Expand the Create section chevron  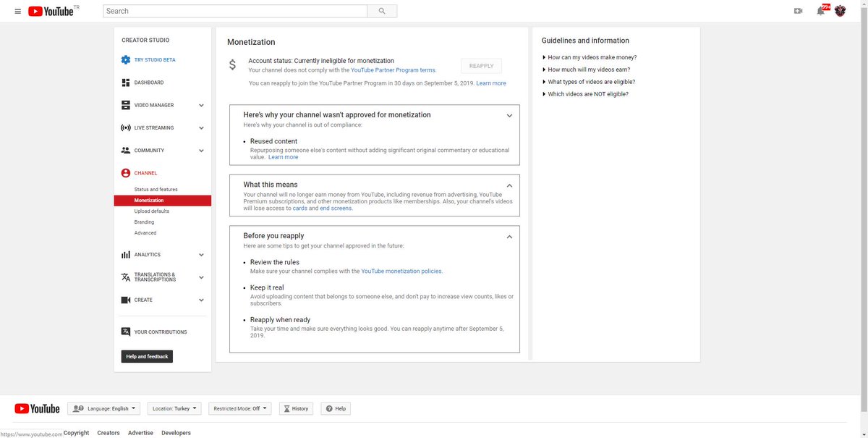tap(201, 300)
